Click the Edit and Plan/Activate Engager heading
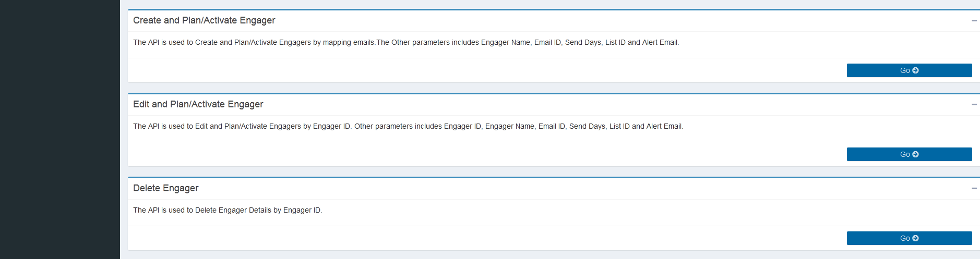Screen dimensions: 980x259 (198, 104)
